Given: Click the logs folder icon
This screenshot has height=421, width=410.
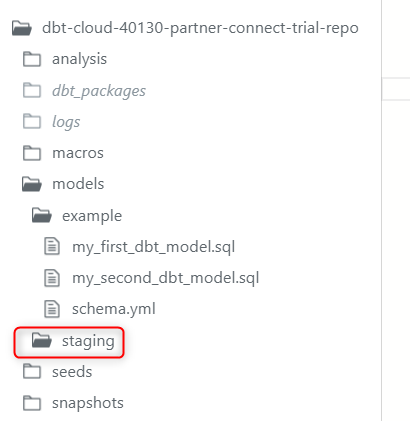Looking at the screenshot, I should tap(32, 121).
